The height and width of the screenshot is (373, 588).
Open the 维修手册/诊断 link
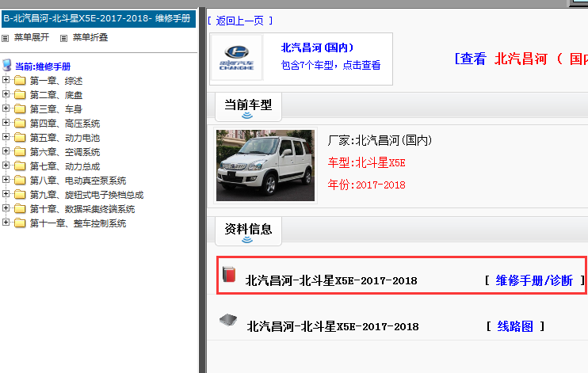click(x=534, y=280)
